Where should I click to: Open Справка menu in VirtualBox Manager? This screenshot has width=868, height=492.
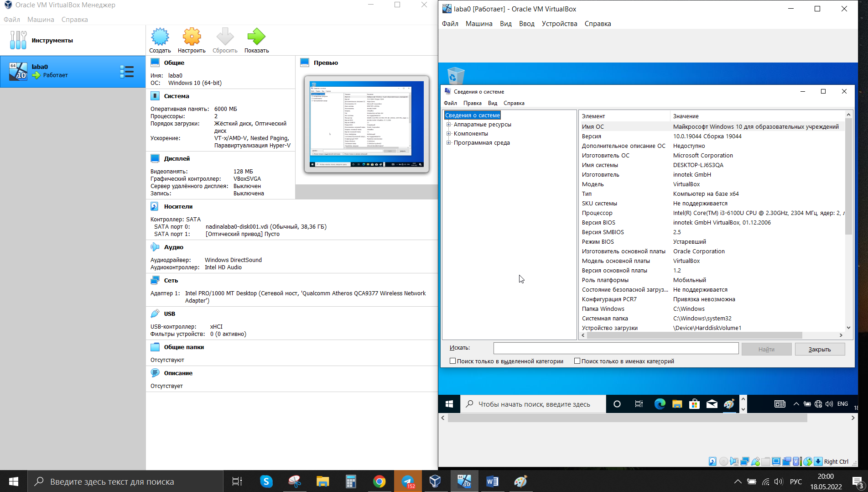[x=74, y=20]
